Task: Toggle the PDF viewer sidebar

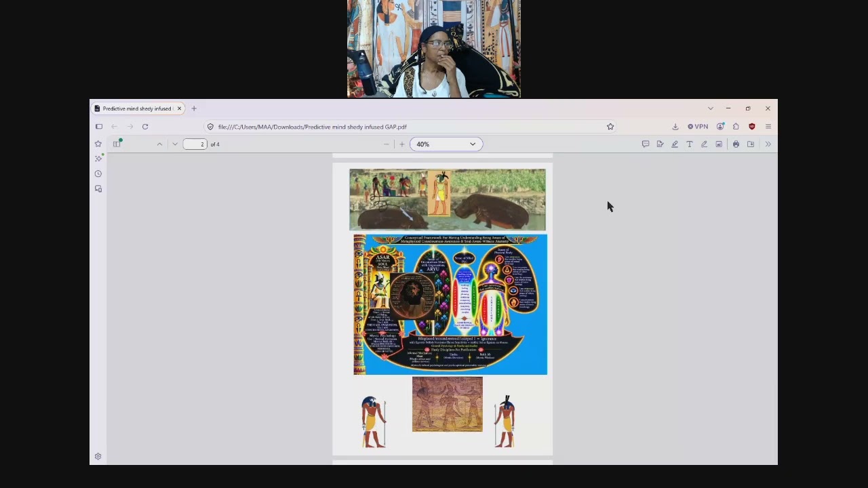Action: click(x=117, y=144)
